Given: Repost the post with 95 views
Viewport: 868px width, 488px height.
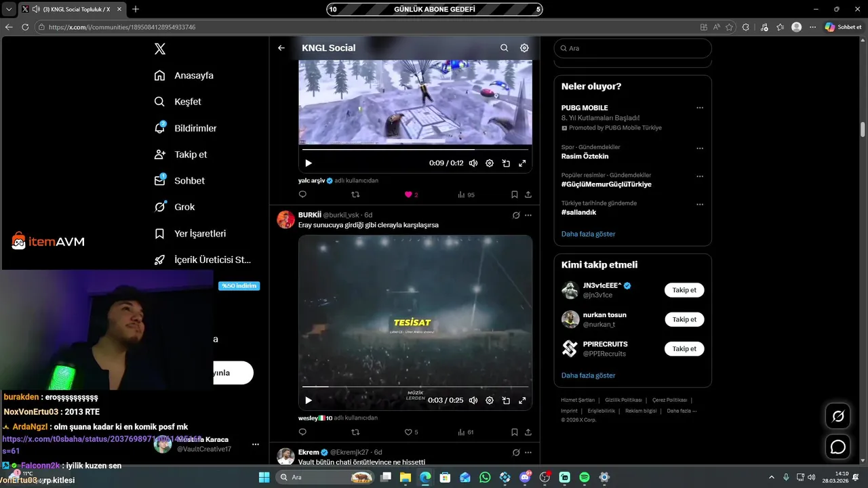Looking at the screenshot, I should [x=355, y=195].
